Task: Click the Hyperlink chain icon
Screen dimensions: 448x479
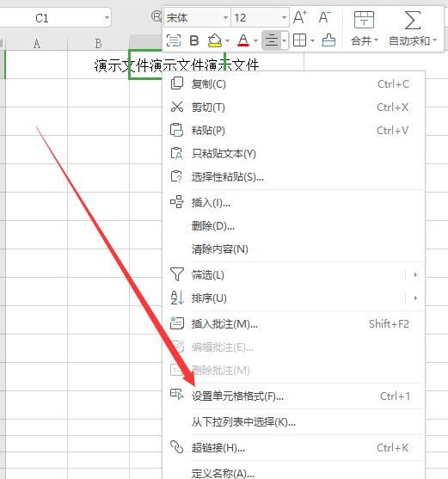Action: pyautogui.click(x=177, y=447)
